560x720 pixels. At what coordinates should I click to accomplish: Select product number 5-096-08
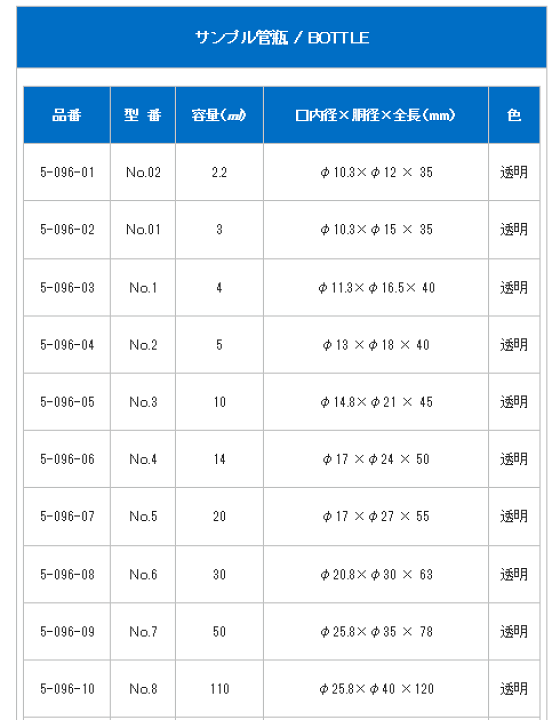coord(67,574)
